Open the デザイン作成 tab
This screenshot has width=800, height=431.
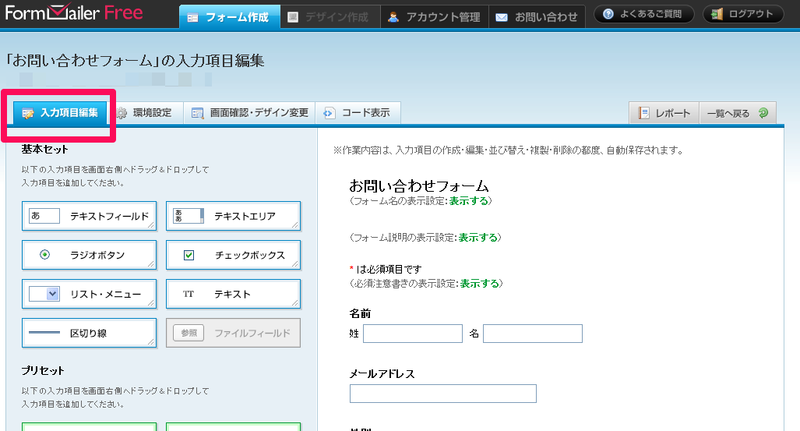pos(330,17)
